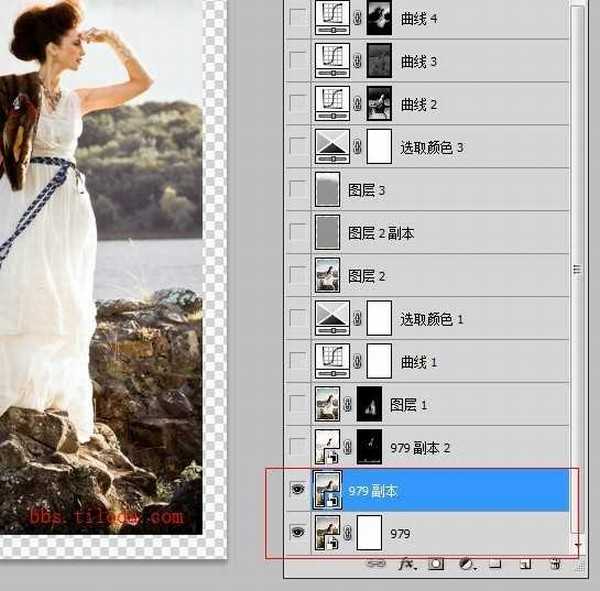Click chain link icon on 曲线 1
Image resolution: width=600 pixels, height=591 pixels.
tap(357, 362)
